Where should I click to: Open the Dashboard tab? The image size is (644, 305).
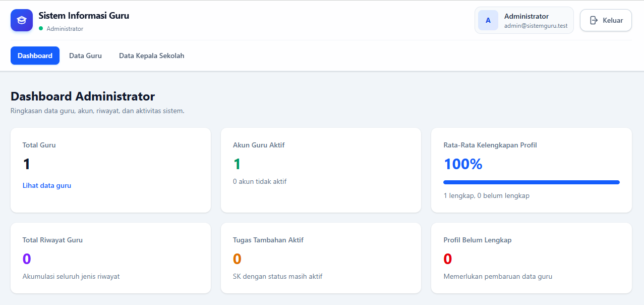click(x=35, y=56)
